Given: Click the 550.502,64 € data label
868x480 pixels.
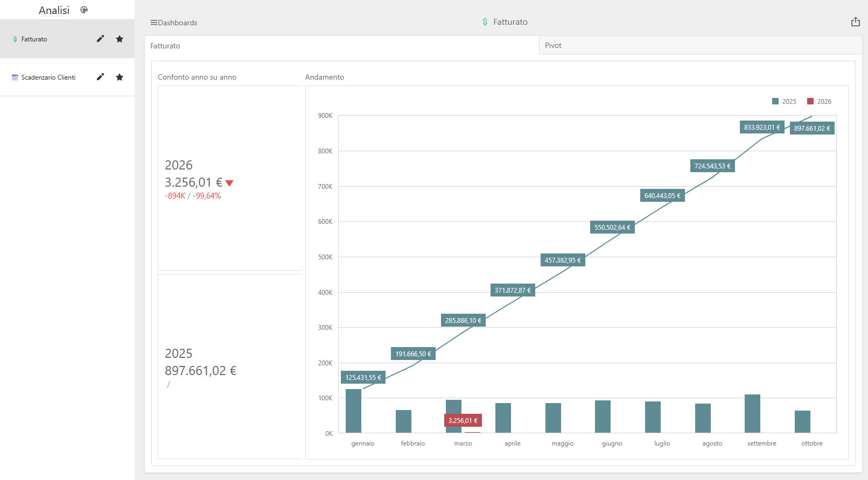Looking at the screenshot, I should coord(612,227).
